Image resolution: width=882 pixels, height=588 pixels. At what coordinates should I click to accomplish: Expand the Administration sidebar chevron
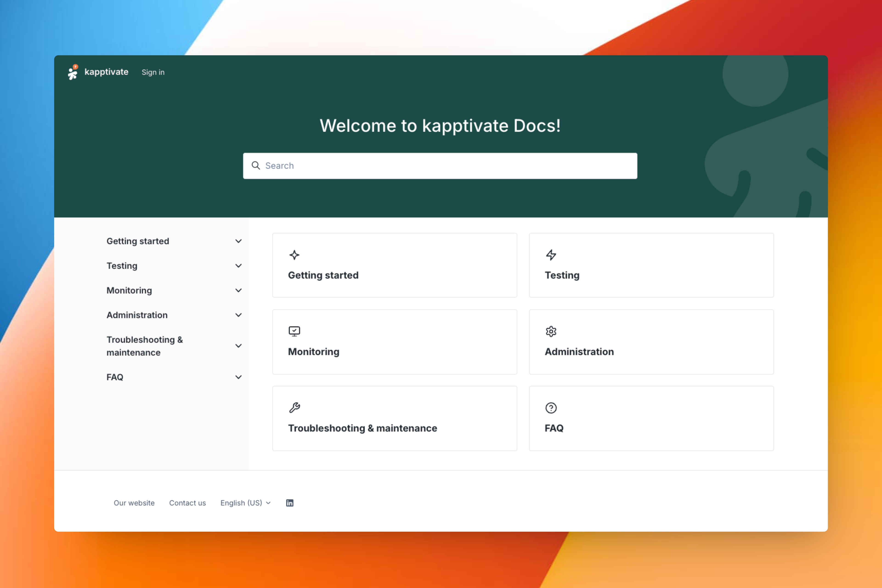238,315
